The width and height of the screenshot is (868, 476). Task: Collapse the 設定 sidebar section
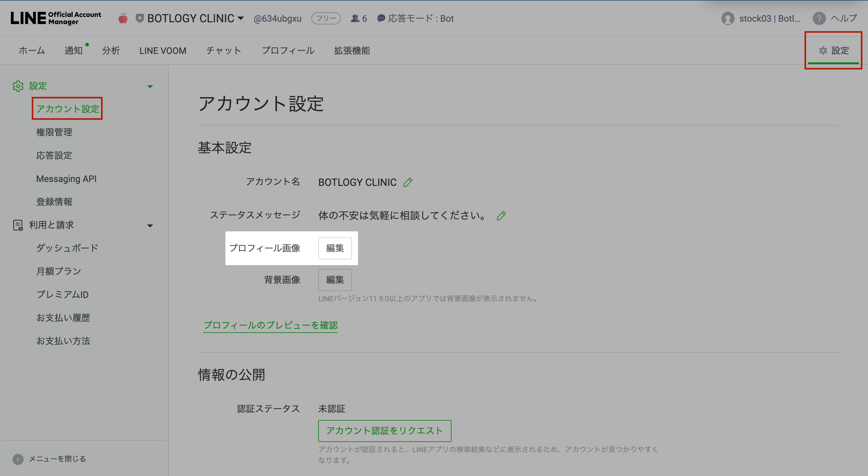point(150,86)
